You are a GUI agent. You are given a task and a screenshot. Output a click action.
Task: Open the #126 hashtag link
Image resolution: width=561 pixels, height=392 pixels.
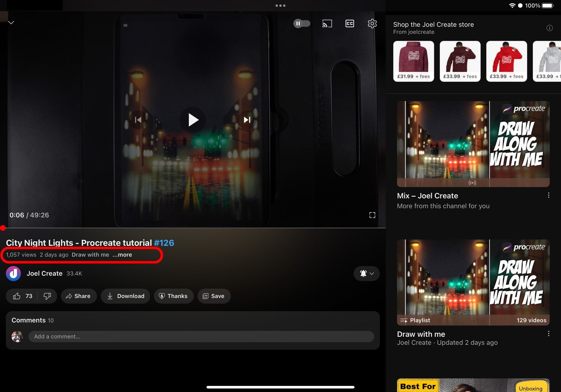coord(164,243)
